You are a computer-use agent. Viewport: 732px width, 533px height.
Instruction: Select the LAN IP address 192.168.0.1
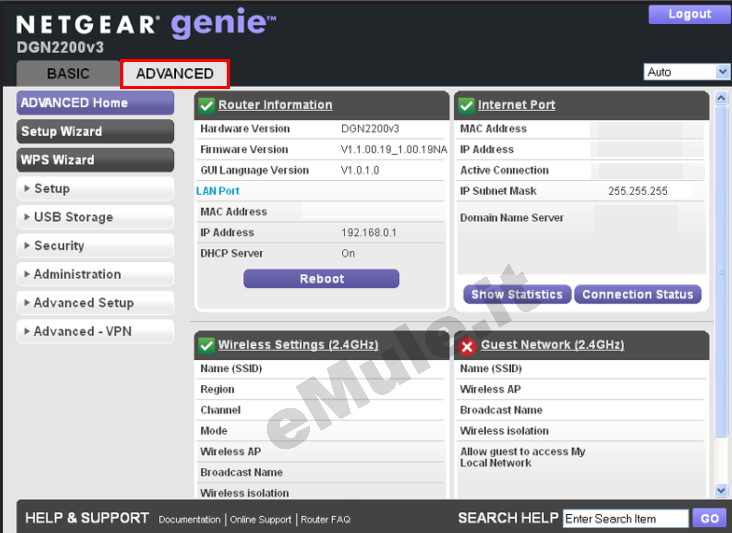[369, 232]
